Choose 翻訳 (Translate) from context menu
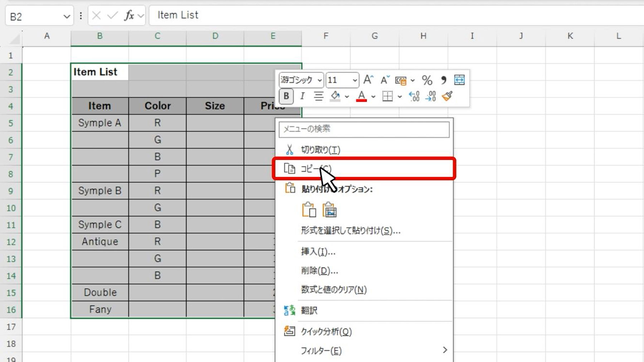 coord(364,310)
